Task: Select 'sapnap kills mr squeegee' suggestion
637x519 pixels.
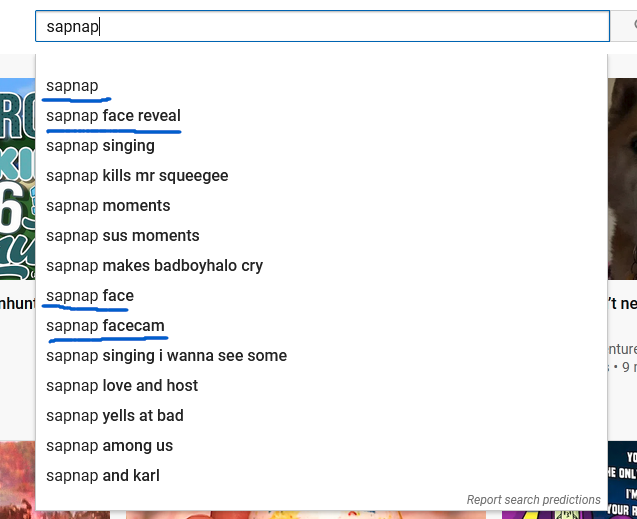Action: coord(321,176)
